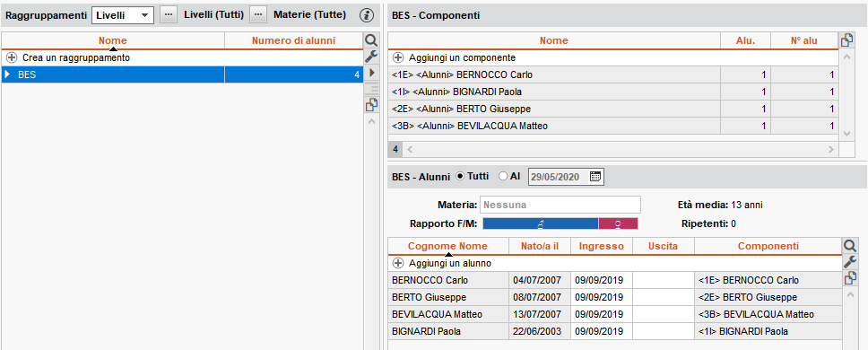The width and height of the screenshot is (868, 350).
Task: Open the calendar picker beside date
Action: [595, 177]
